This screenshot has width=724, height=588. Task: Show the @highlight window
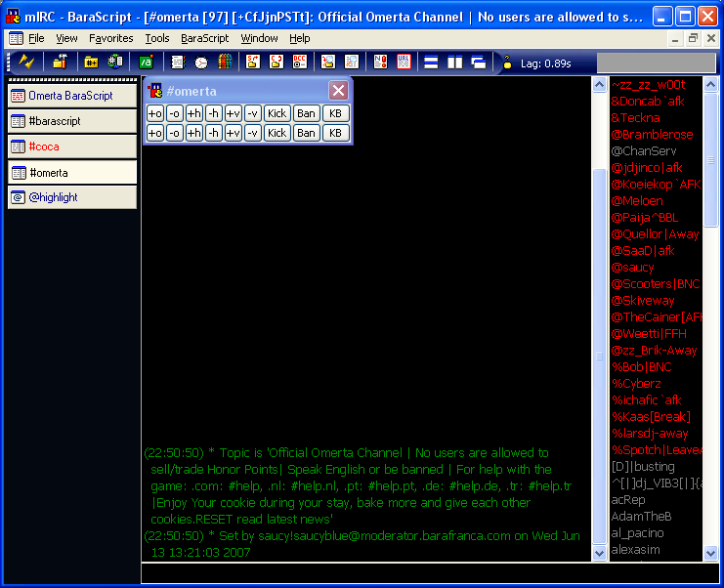point(72,197)
